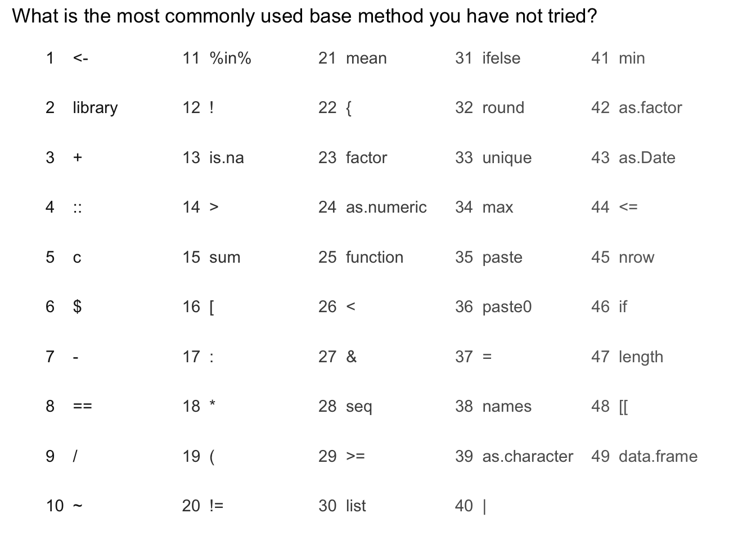The height and width of the screenshot is (540, 756).
Task: Select the factor list item
Action: tap(366, 157)
